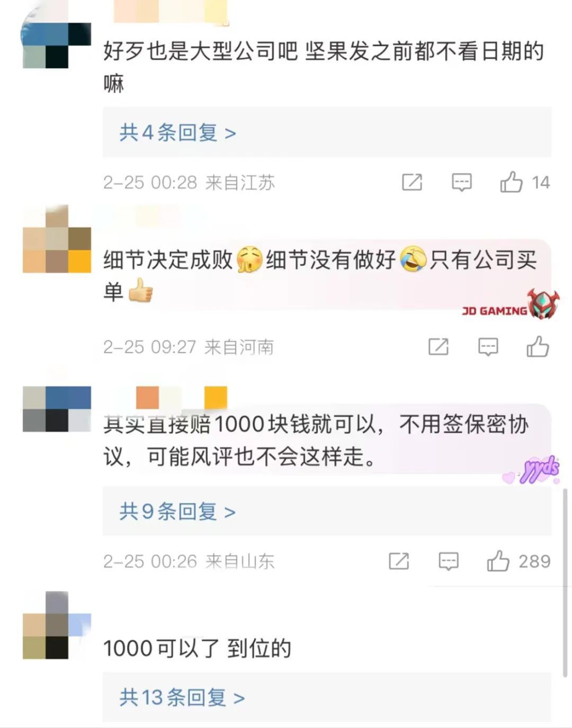Open the comment text 1000可以了 到位的
This screenshot has height=728, width=572.
pos(197,648)
